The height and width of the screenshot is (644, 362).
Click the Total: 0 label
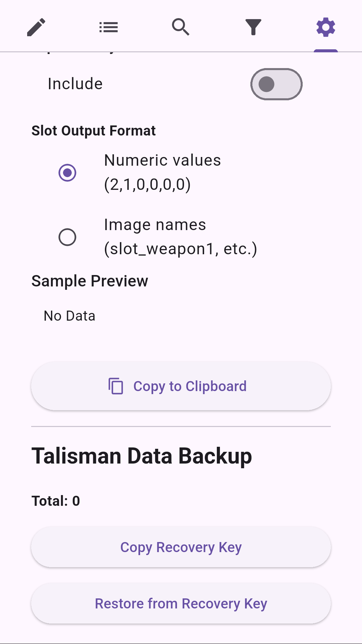click(56, 500)
